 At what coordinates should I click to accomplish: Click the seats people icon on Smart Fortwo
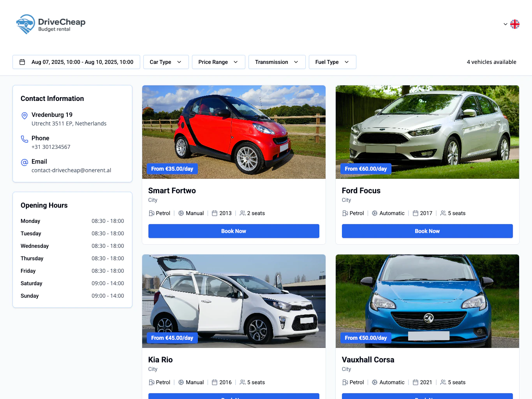click(243, 213)
